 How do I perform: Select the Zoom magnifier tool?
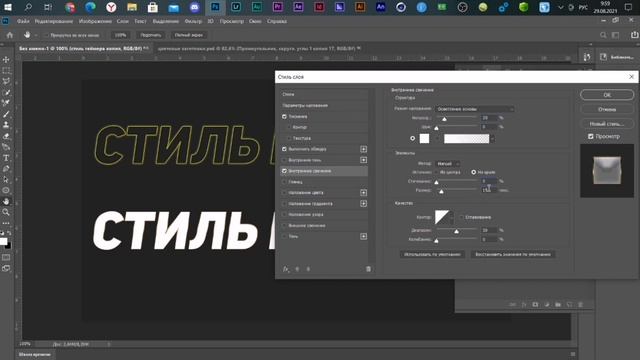point(6,212)
